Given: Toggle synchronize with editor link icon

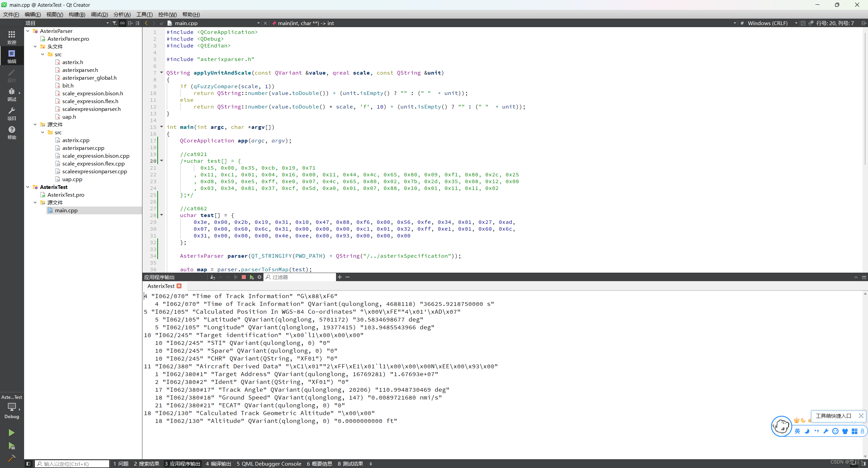Looking at the screenshot, I should (122, 23).
